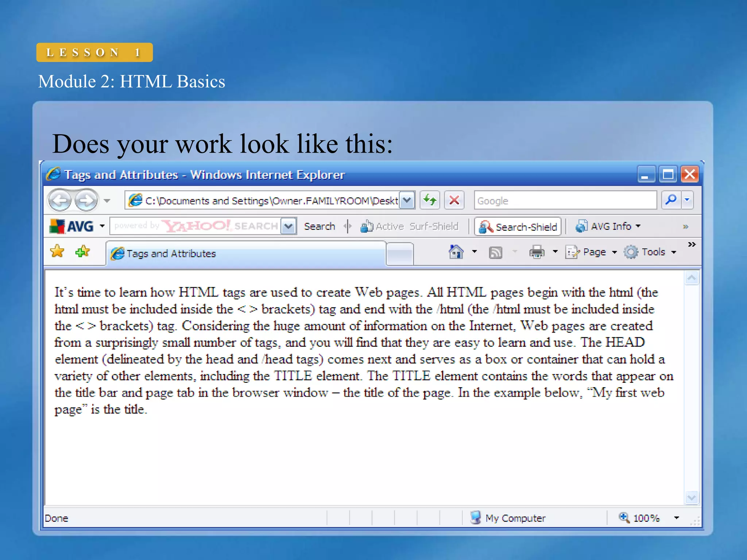Viewport: 747px width, 560px height.
Task: Click the 100% zoom level button
Action: pyautogui.click(x=639, y=518)
